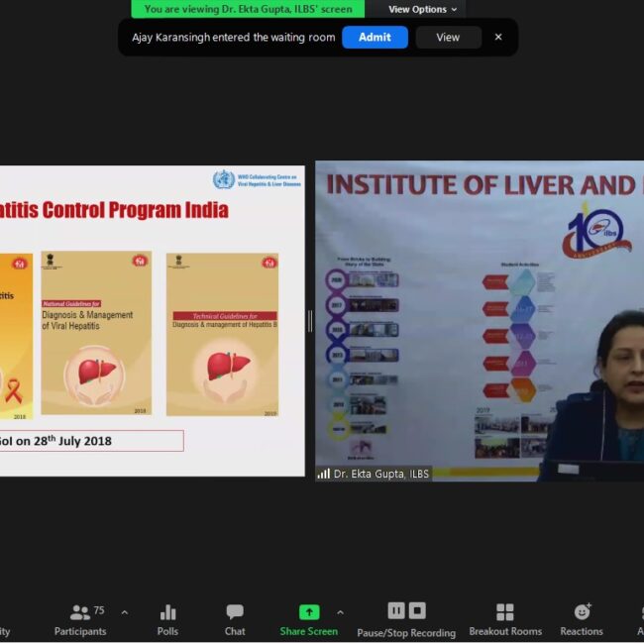Open the Chat window
The image size is (644, 644).
[235, 619]
